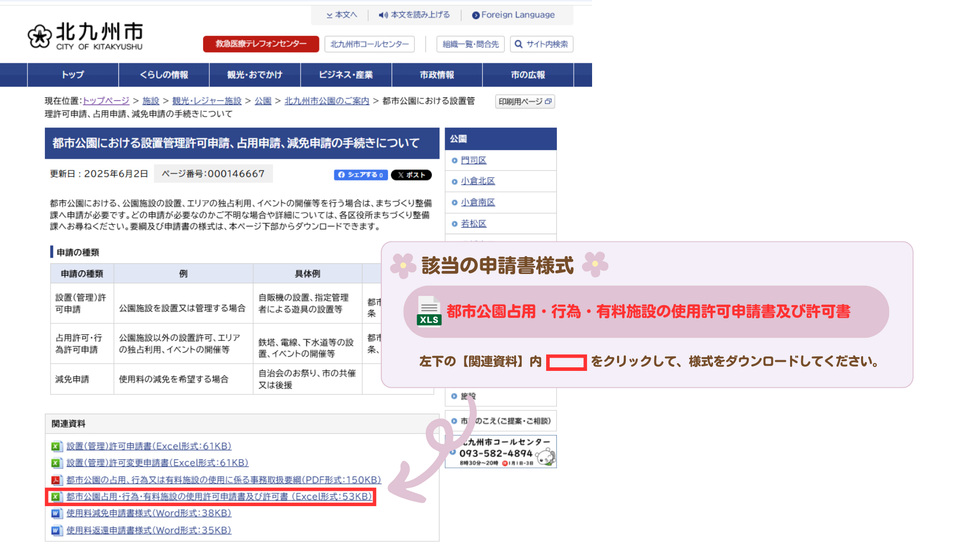Open the site search button (サイト内検索)
Screen dimensions: 980x551
[542, 44]
